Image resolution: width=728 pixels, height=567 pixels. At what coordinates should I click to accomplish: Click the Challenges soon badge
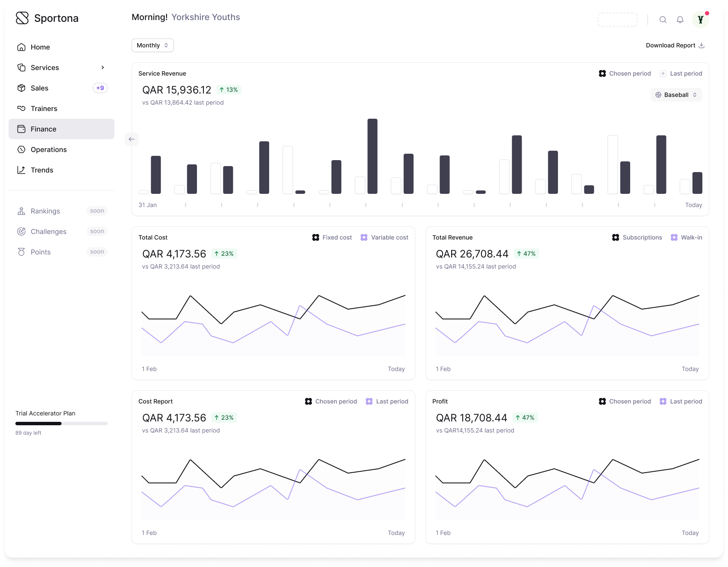click(97, 231)
